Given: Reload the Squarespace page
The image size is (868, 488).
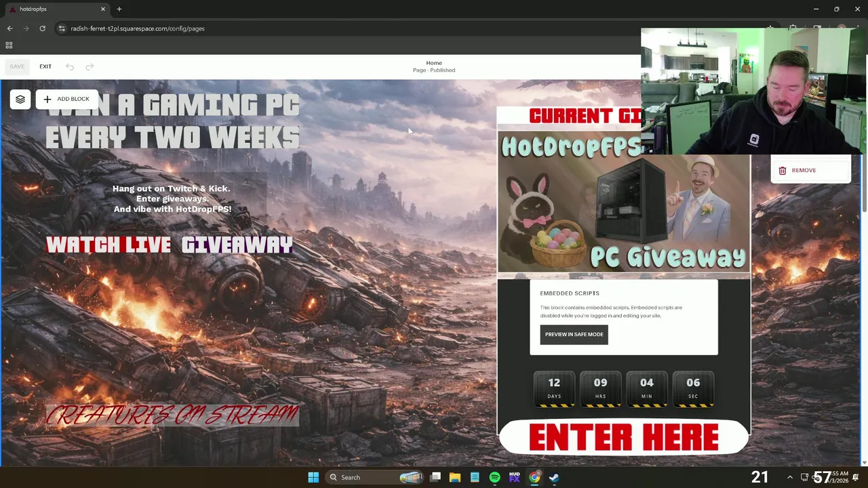Looking at the screenshot, I should click(42, 28).
